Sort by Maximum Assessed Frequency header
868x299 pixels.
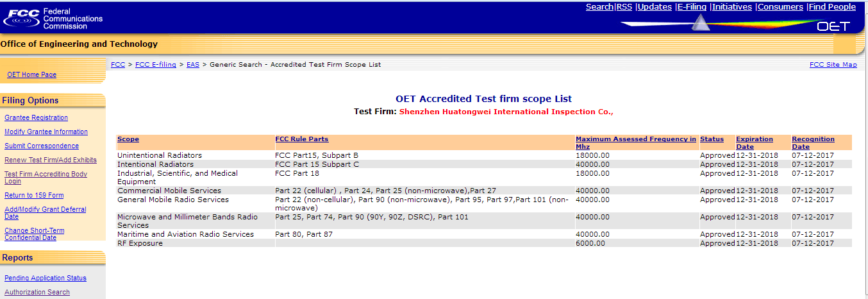[635, 139]
